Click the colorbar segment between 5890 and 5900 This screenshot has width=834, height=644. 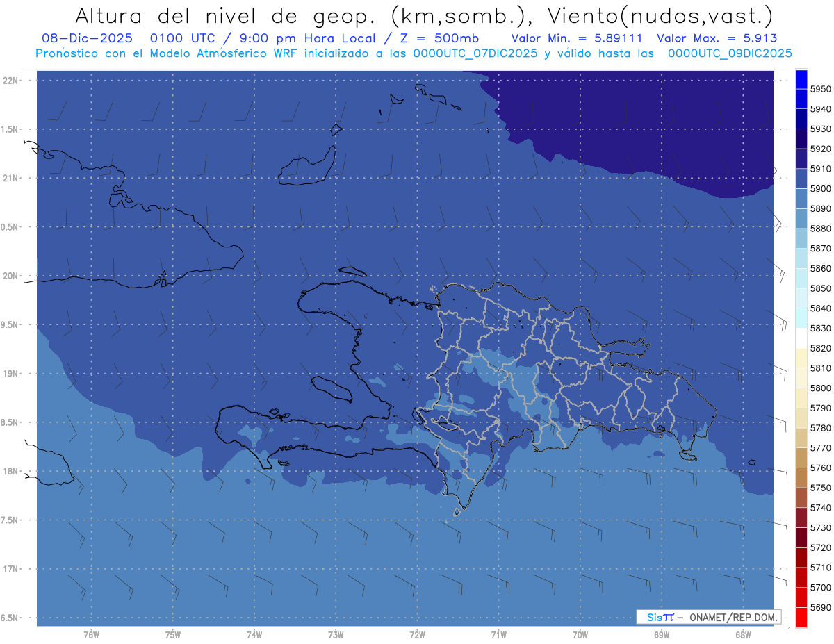801,199
